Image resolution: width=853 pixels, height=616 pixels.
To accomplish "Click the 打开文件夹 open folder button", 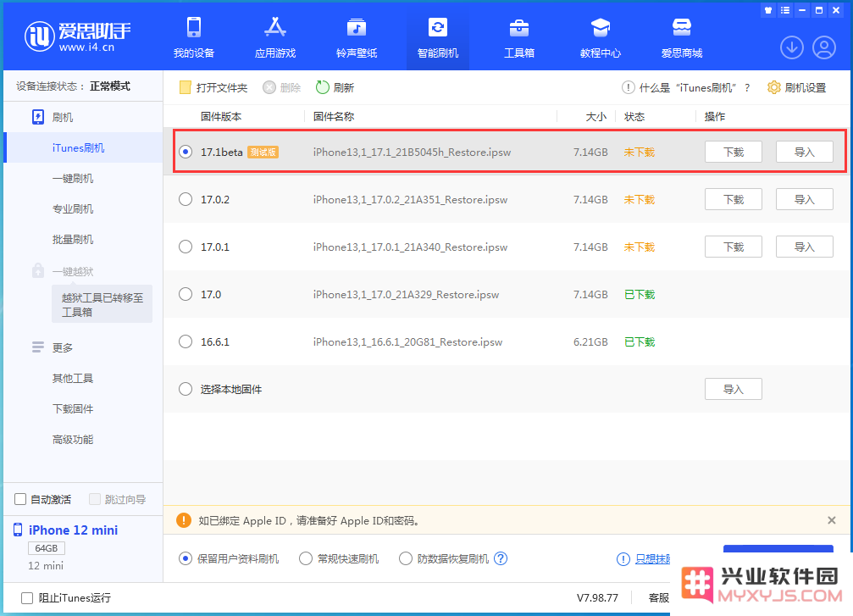I will (213, 87).
